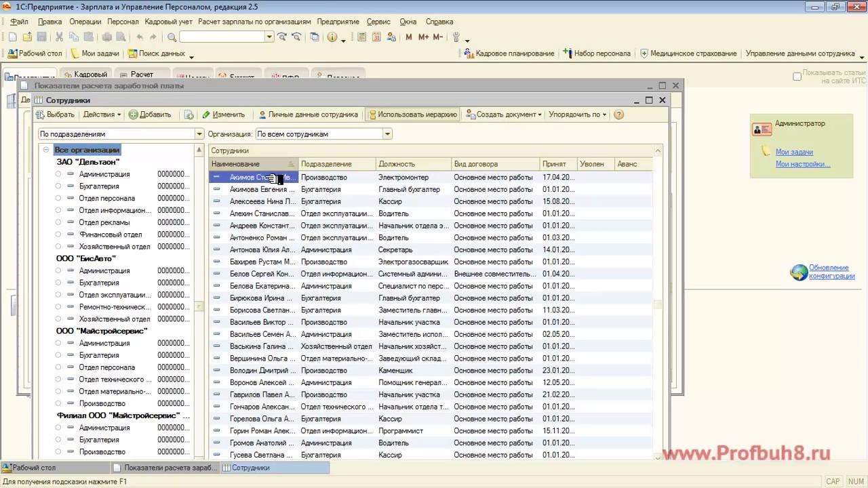This screenshot has width=868, height=488.
Task: Open the Упорядочить по dropdown
Action: [x=578, y=115]
